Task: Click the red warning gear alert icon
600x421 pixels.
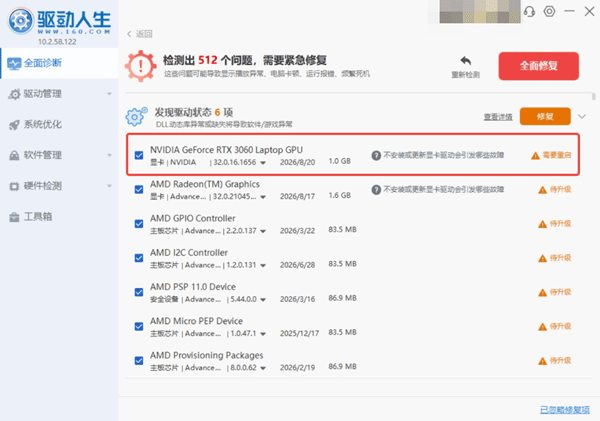Action: tap(141, 66)
